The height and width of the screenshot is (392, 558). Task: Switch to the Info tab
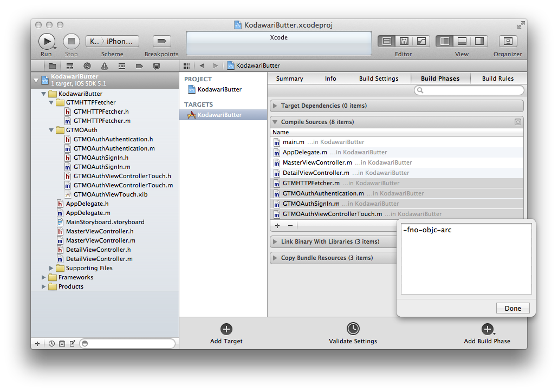point(330,79)
